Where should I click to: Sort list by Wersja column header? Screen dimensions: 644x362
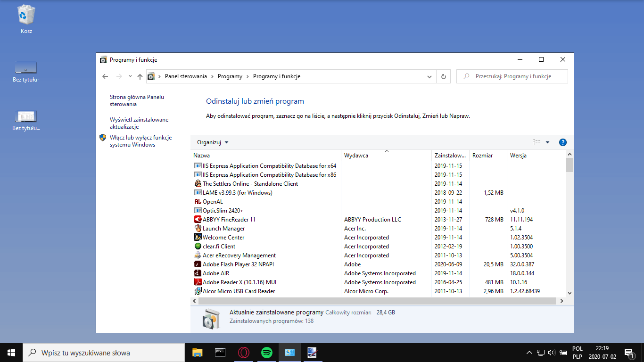click(x=537, y=156)
